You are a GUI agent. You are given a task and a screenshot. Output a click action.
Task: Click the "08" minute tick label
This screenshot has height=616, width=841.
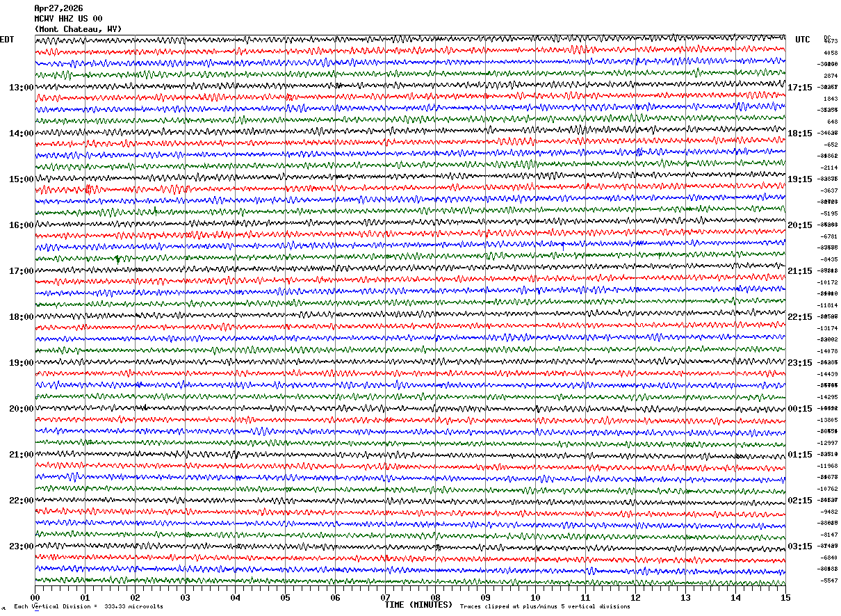pos(435,597)
